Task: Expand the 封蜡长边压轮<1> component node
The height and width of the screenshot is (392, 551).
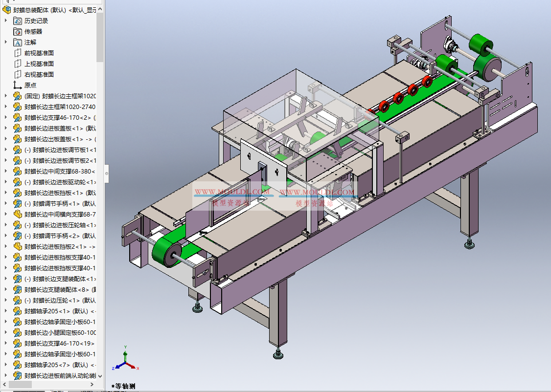Action: (6, 300)
